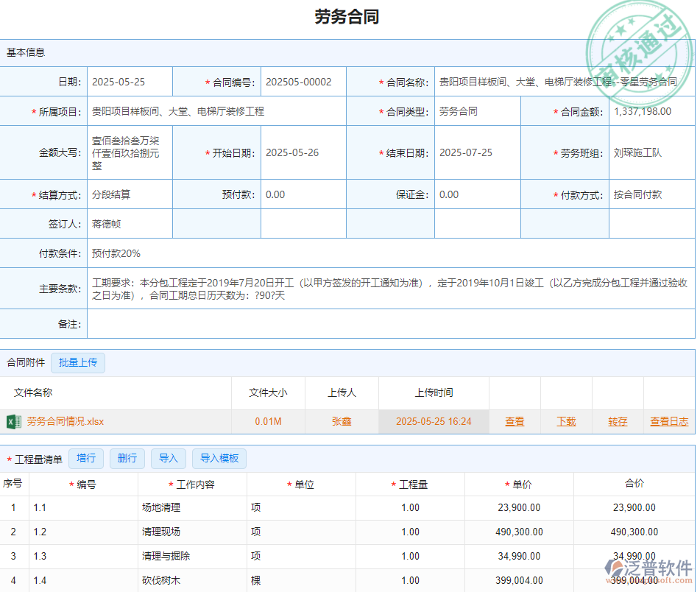
Task: Click the 转存 link
Action: tap(618, 421)
